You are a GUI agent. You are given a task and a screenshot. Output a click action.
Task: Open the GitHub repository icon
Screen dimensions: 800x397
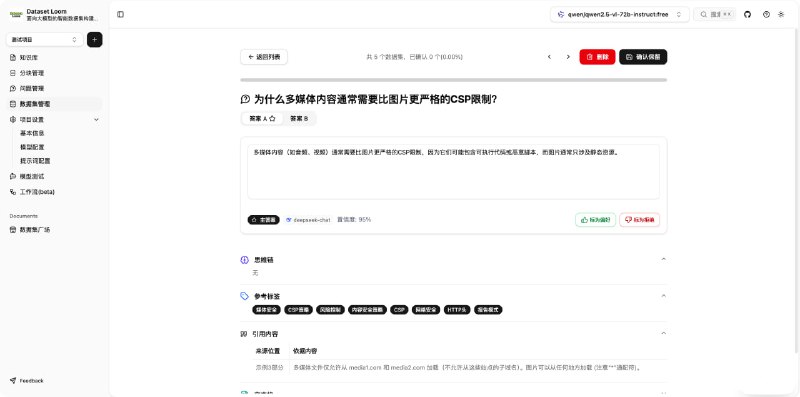tap(747, 14)
